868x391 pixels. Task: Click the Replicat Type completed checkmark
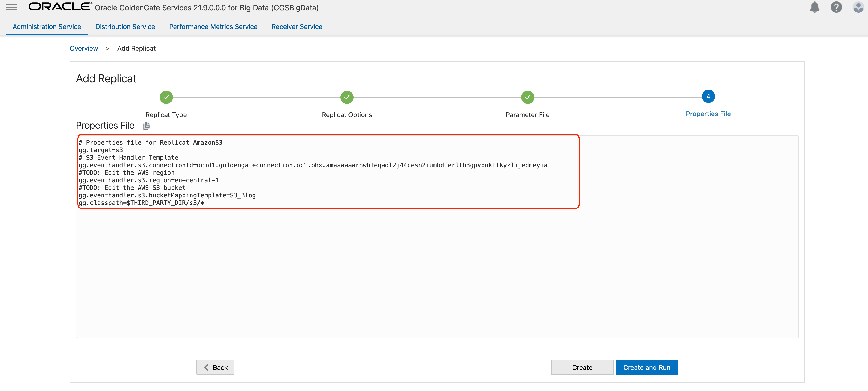(x=166, y=97)
